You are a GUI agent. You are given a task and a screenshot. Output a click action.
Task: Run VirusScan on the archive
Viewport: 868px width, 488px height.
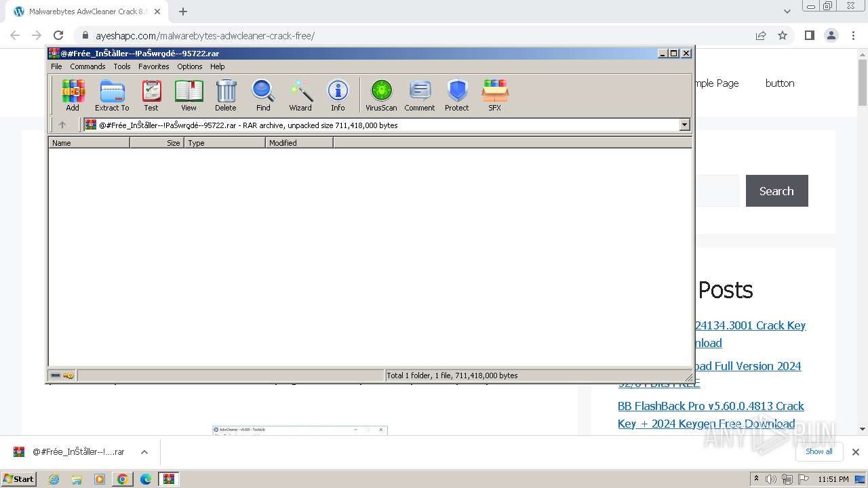381,95
